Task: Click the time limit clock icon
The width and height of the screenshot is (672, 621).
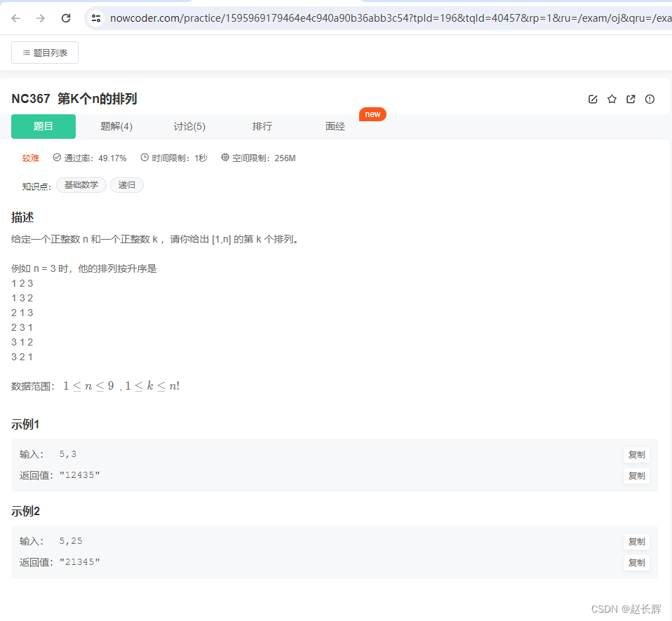Action: (145, 158)
